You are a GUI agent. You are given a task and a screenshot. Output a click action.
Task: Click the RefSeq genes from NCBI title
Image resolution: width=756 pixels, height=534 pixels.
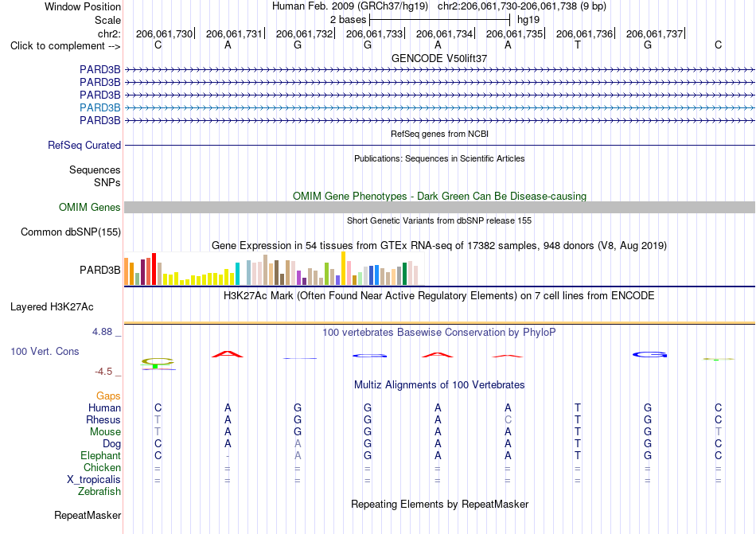click(x=439, y=134)
